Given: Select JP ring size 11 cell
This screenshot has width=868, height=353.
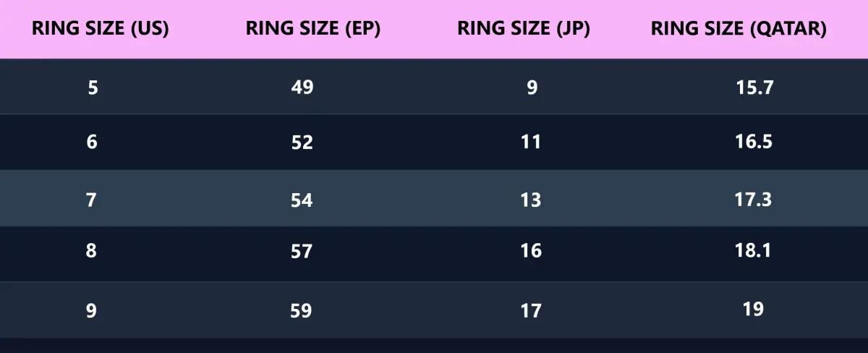Looking at the screenshot, I should pos(531,142).
